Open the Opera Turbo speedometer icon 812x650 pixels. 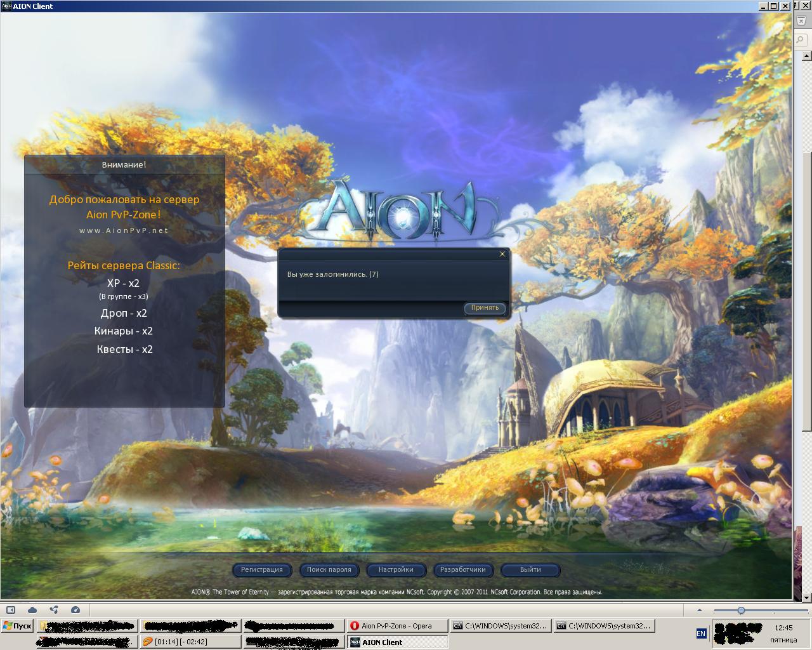point(75,610)
